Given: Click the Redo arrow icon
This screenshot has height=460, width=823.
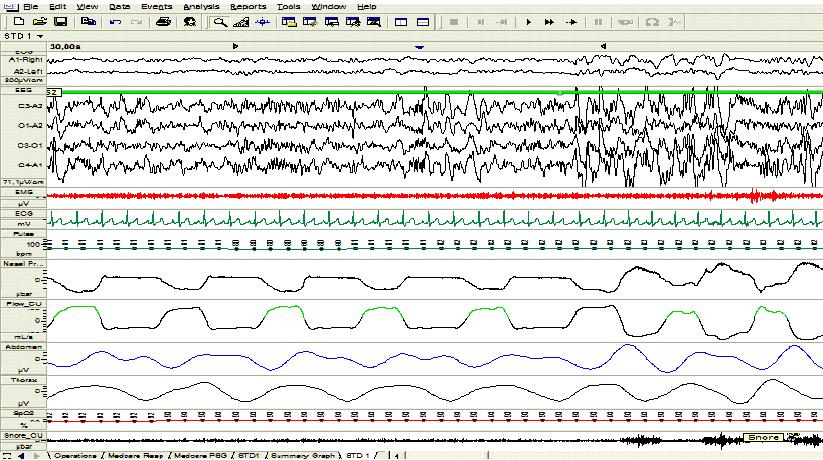Looking at the screenshot, I should [x=136, y=22].
